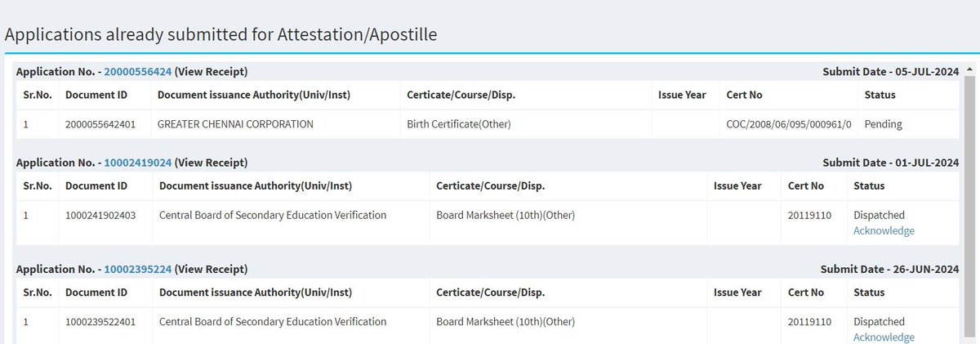Click Central Board cell for document 1000241902403
Screen dimensions: 980x344
pos(273,216)
